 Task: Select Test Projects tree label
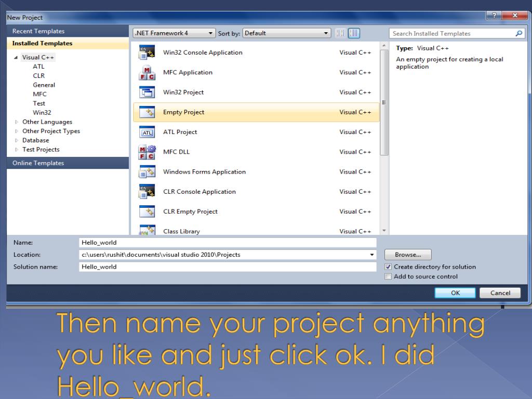[x=41, y=149]
